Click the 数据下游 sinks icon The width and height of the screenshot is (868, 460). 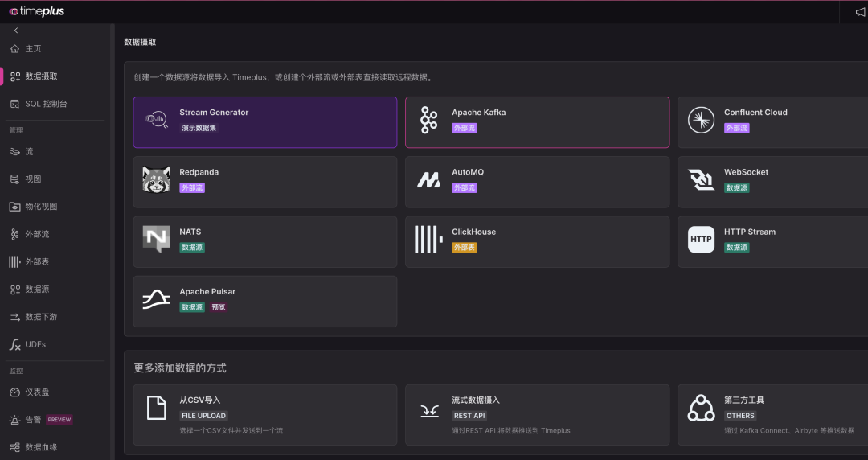point(15,317)
